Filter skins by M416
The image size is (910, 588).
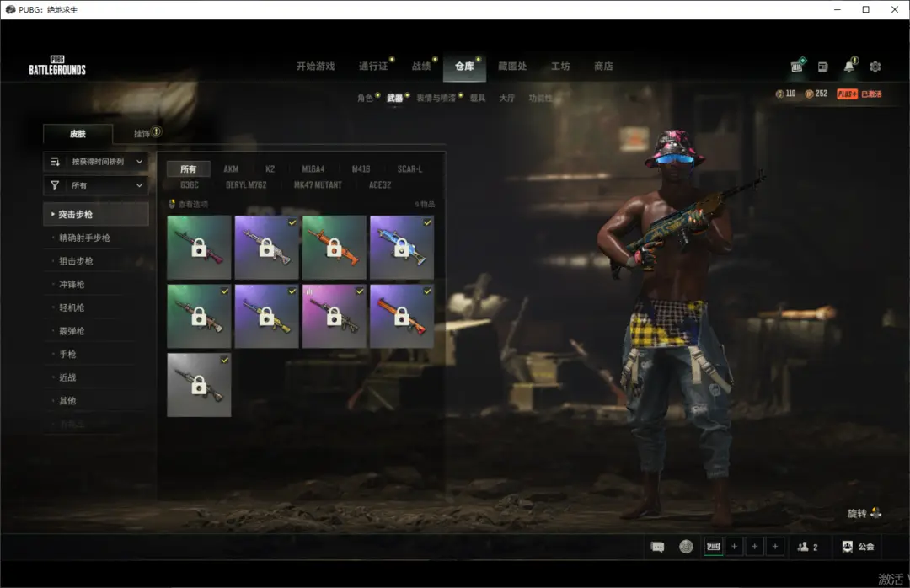coord(361,169)
